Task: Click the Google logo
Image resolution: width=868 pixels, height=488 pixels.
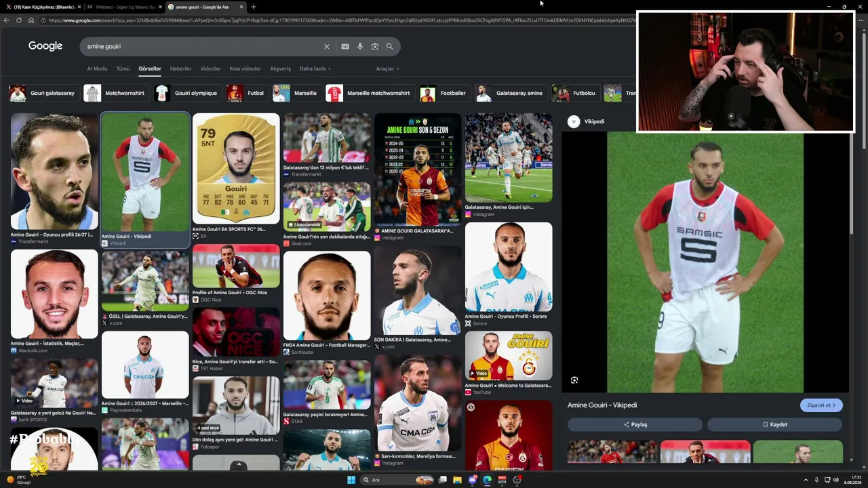Action: click(x=45, y=46)
